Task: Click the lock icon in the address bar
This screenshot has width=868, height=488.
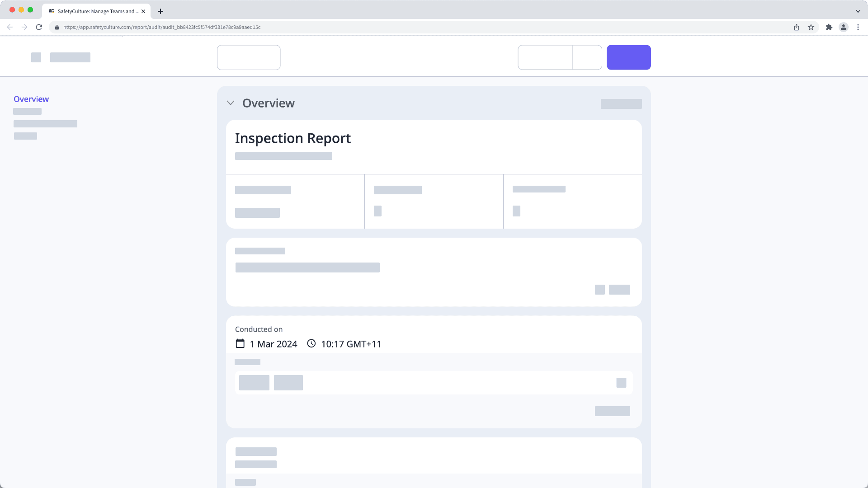Action: 57,27
